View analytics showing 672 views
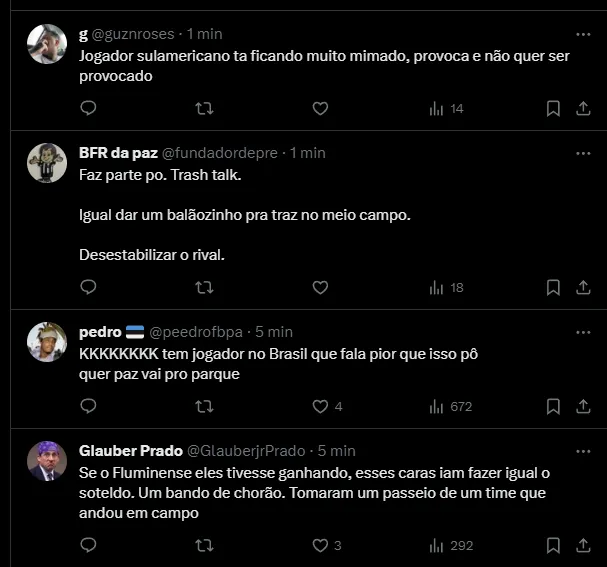The width and height of the screenshot is (607, 567). (449, 407)
